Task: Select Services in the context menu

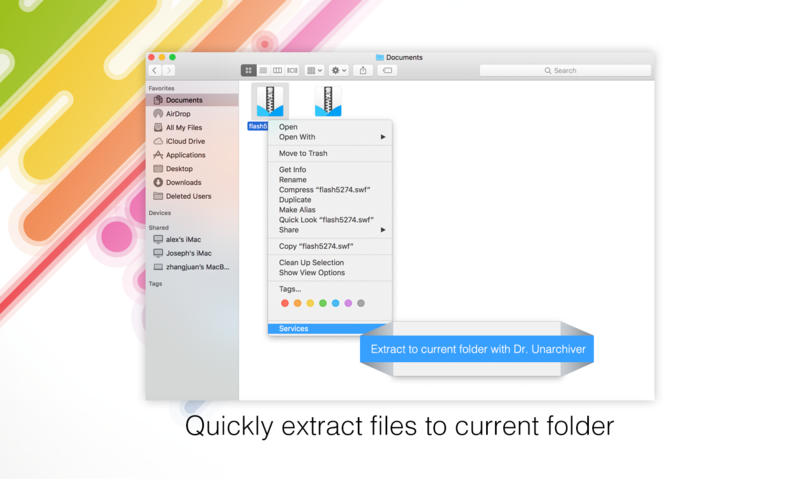Action: [294, 329]
